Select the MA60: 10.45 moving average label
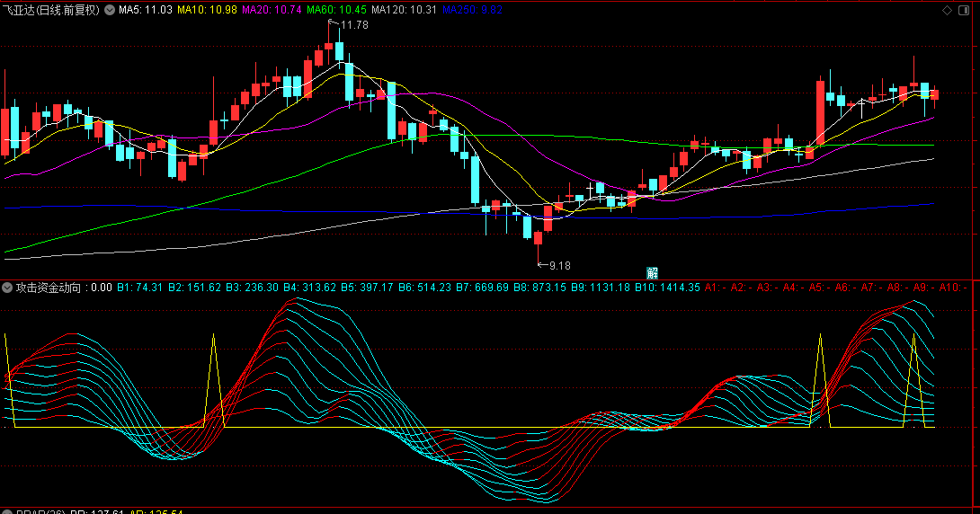Screen dimensions: 980x514 (337, 10)
